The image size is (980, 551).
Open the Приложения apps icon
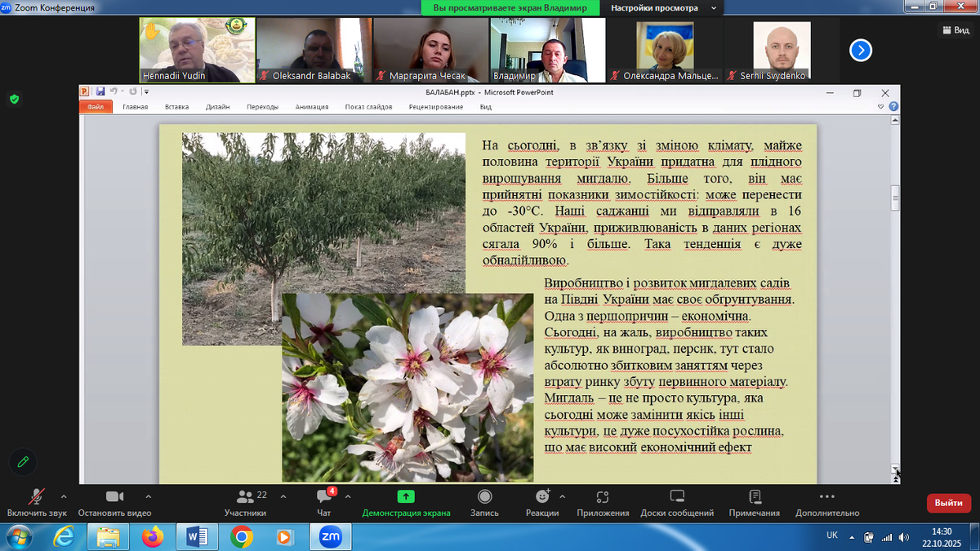pos(603,497)
